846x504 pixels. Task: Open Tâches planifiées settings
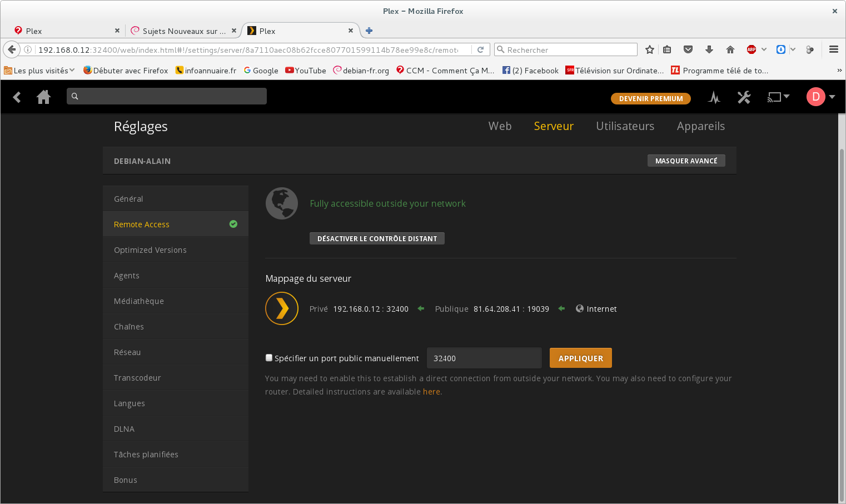click(176, 454)
